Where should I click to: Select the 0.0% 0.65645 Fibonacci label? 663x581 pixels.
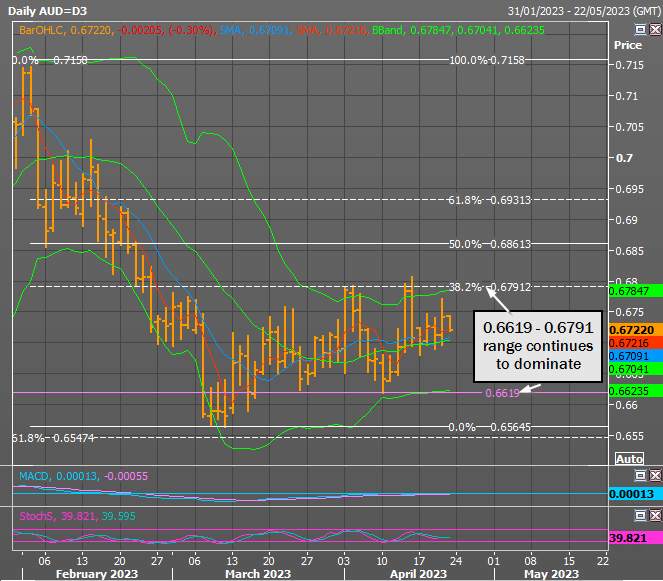[x=489, y=427]
